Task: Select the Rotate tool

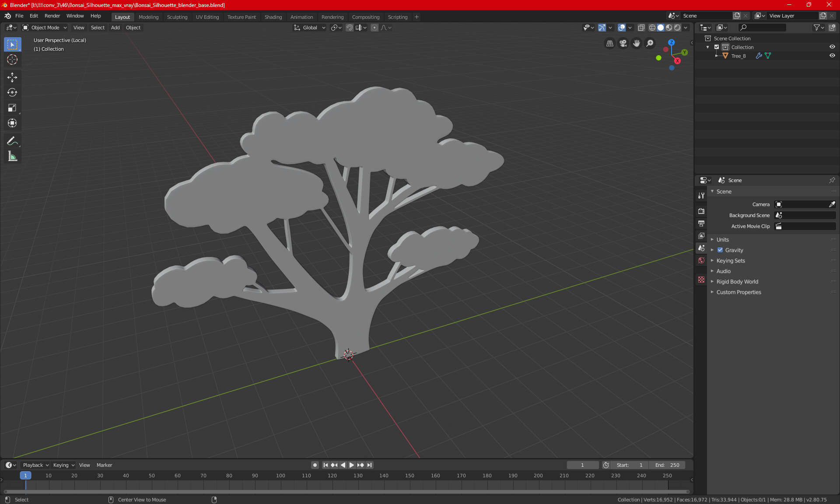Action: pyautogui.click(x=12, y=92)
